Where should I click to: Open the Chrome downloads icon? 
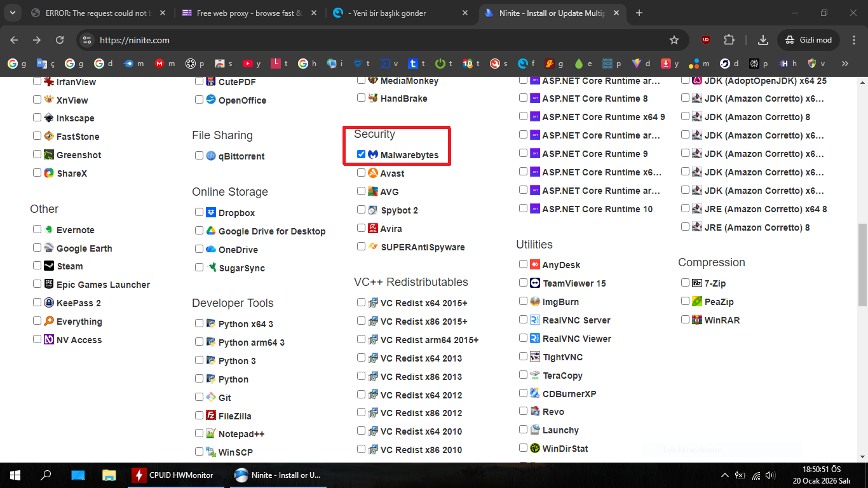tap(763, 40)
